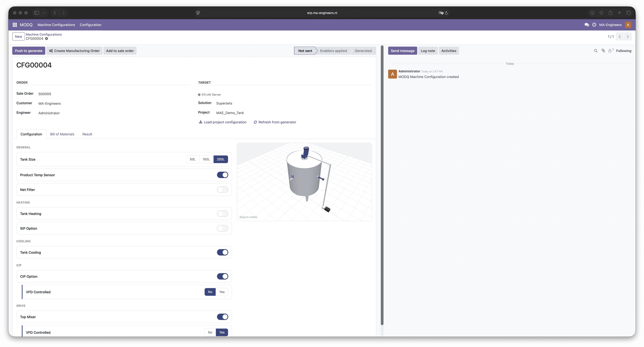Enable the Net Filter switch
The height and width of the screenshot is (347, 644).
tap(223, 190)
